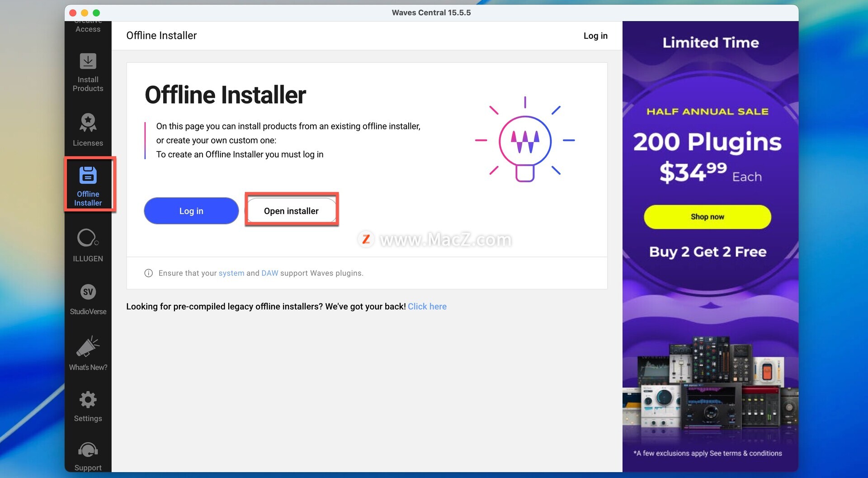868x478 pixels.
Task: Click the Offline Installer page header title
Action: [x=161, y=35]
